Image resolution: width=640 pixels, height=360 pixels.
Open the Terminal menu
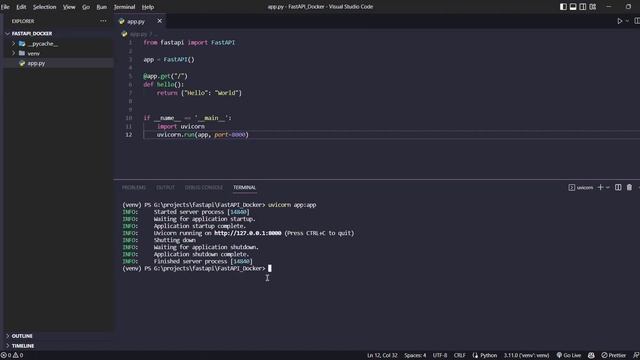point(124,7)
